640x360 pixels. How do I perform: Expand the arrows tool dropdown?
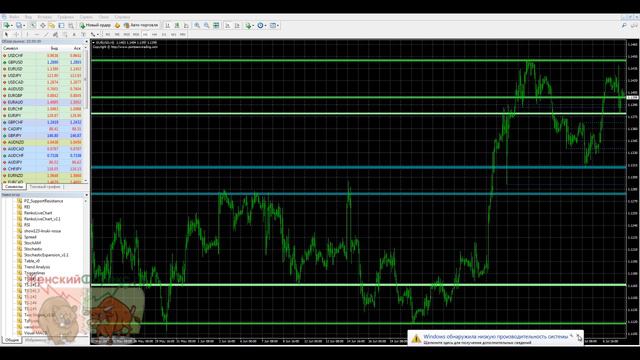[x=98, y=35]
